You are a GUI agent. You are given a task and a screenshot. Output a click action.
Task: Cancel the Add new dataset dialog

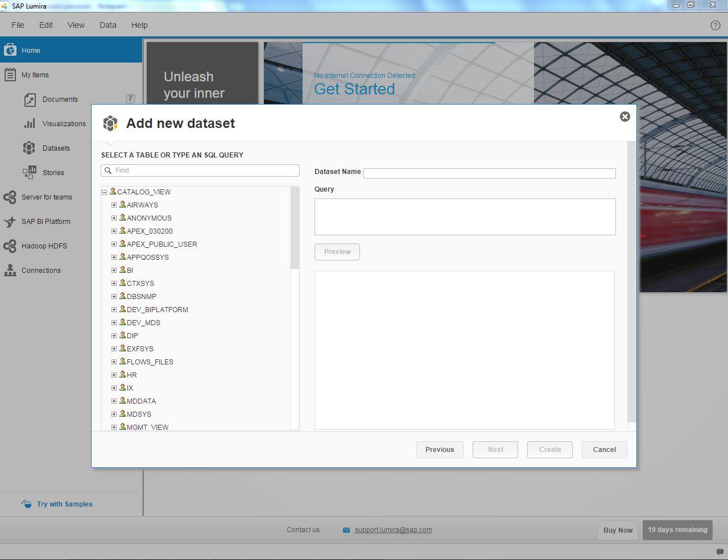[605, 450]
